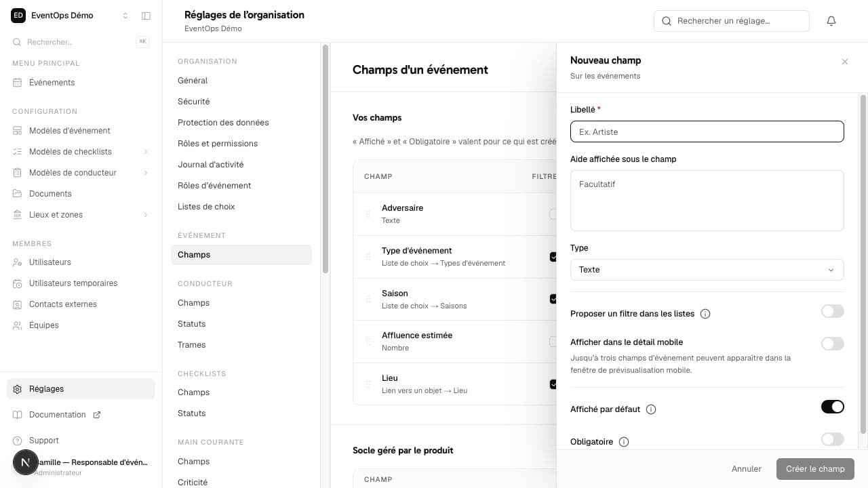Click info icon beside Proposer un filtre
This screenshot has height=488, width=868.
705,314
